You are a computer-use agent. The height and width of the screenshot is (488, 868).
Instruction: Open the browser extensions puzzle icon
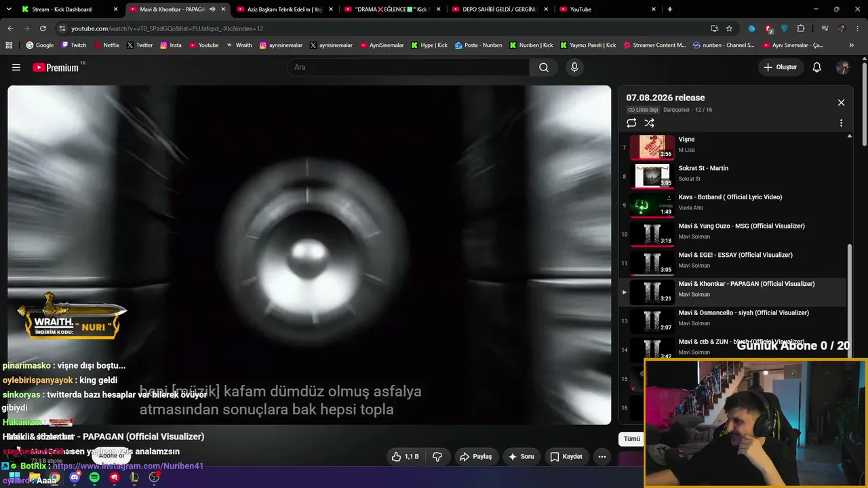click(x=801, y=28)
